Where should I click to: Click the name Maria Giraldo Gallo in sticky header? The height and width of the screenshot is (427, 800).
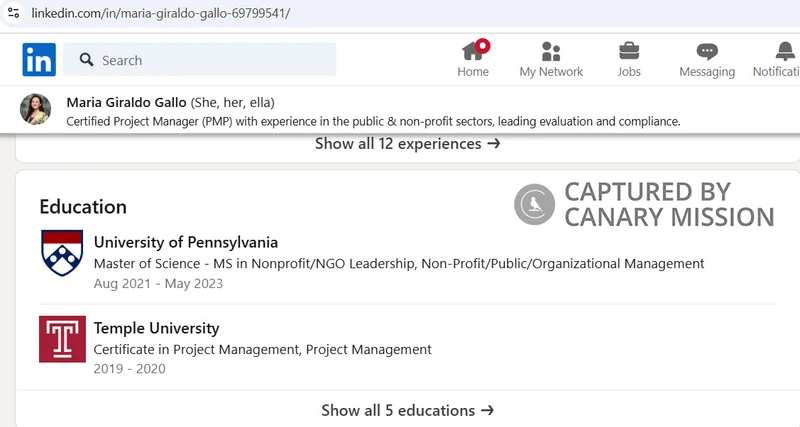(x=126, y=103)
